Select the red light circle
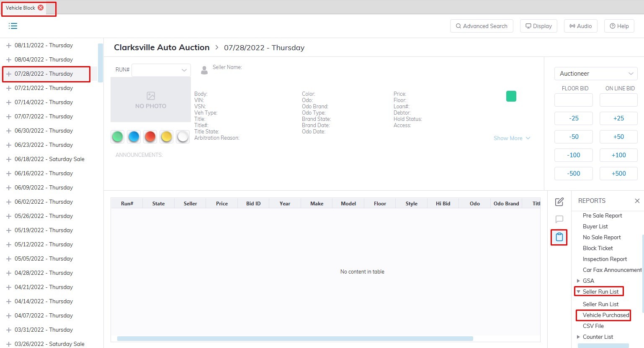The image size is (644, 348). tap(150, 137)
